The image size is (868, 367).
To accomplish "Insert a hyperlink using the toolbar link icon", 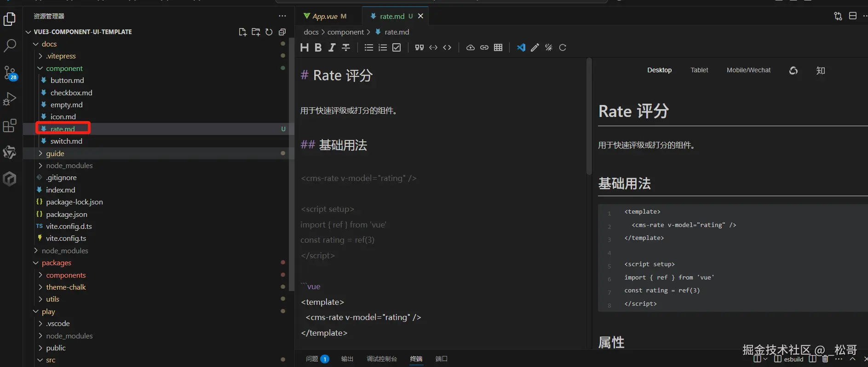I will pos(484,47).
